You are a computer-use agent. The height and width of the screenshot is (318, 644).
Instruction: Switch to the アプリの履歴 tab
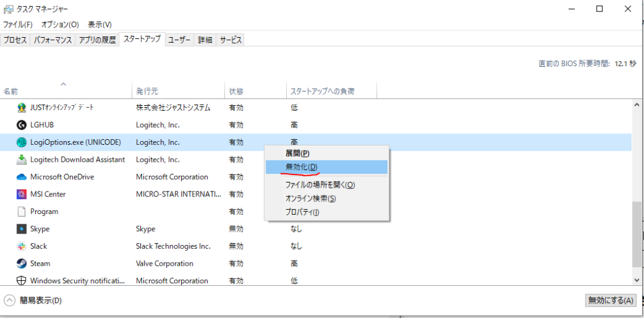97,40
